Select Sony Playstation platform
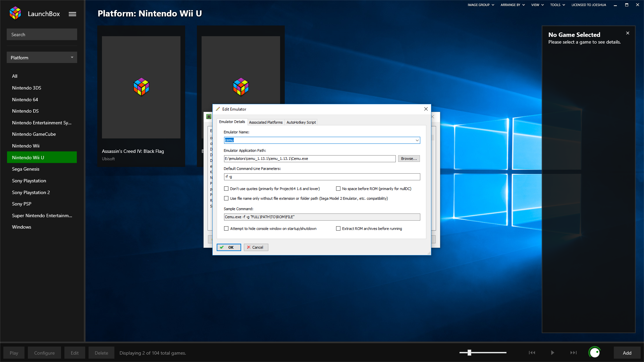This screenshot has width=644, height=362. pyautogui.click(x=42, y=181)
